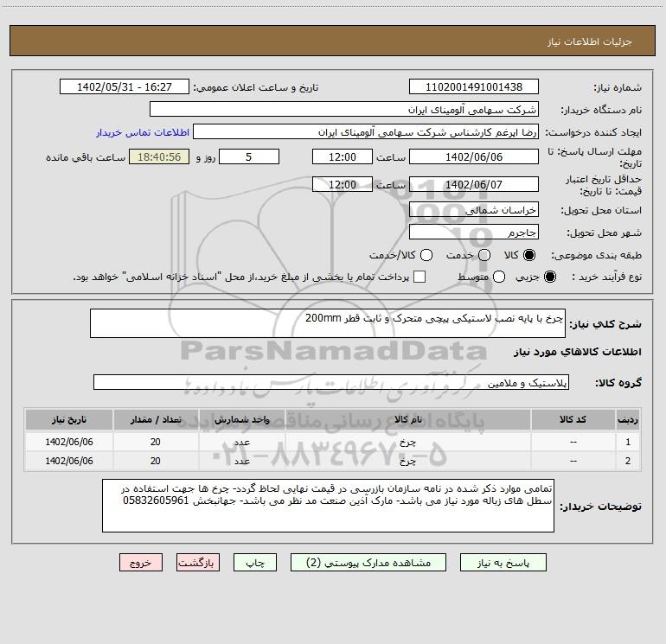Click the announcement date field 1402/05/31 - 16:27

[125, 86]
